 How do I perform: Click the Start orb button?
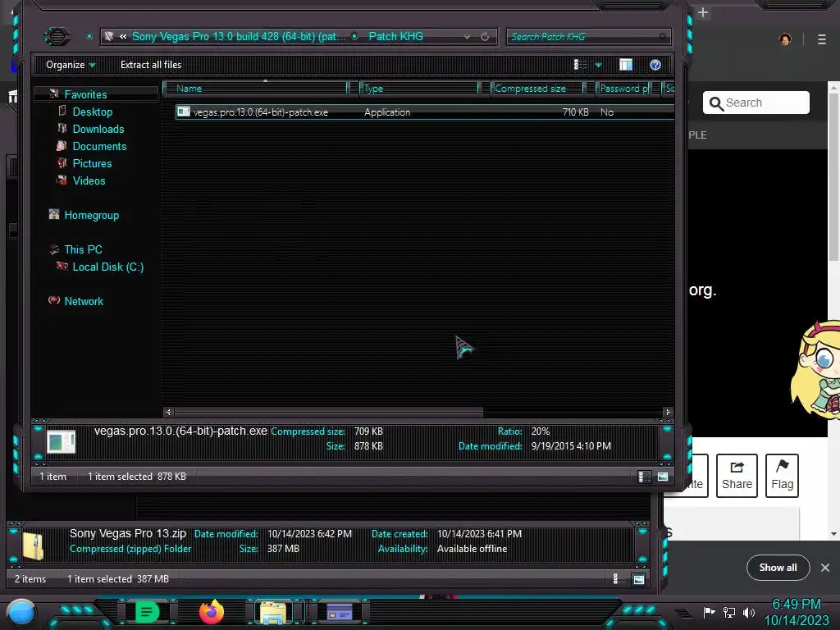(21, 612)
